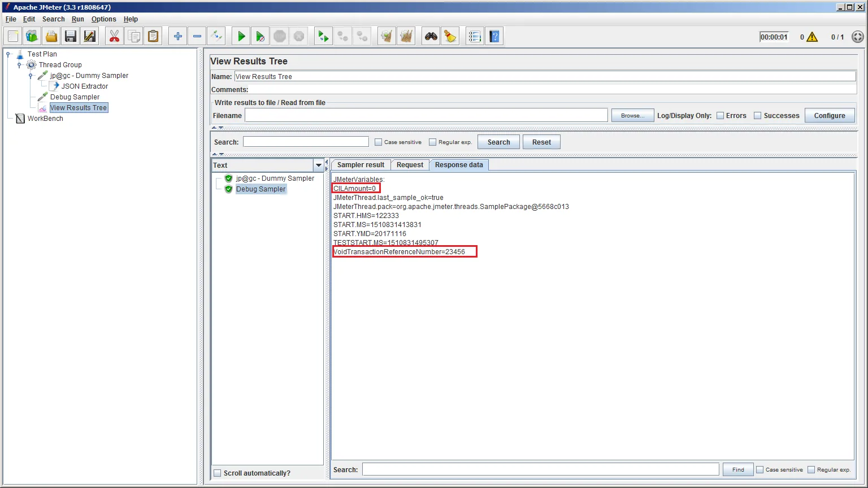Focus the Name field of View Results Tree
This screenshot has width=868, height=488.
545,77
